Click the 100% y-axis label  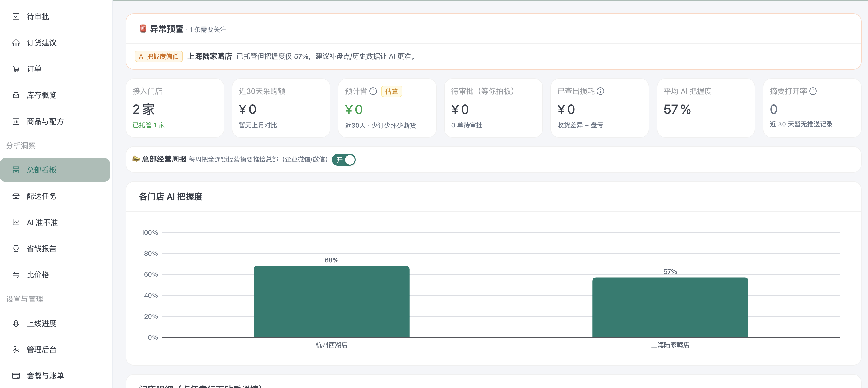click(150, 232)
